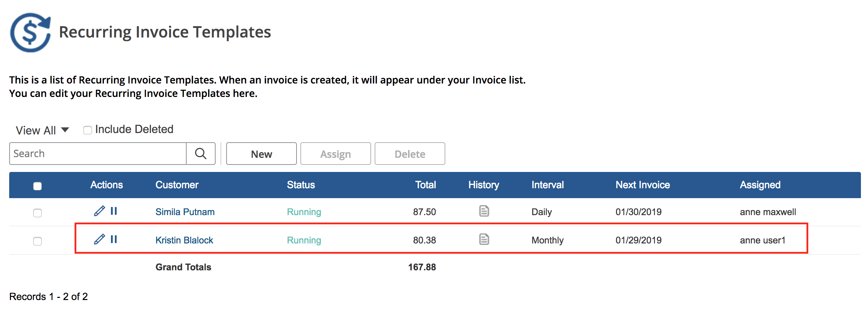This screenshot has width=868, height=334.
Task: Enable the Include Deleted checkbox
Action: click(87, 130)
